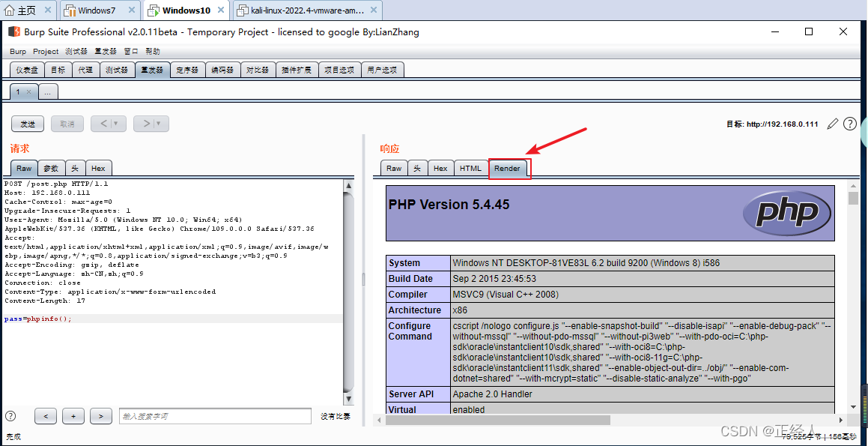Close the kali-linux VMware tab
The image size is (868, 446).
pos(372,10)
